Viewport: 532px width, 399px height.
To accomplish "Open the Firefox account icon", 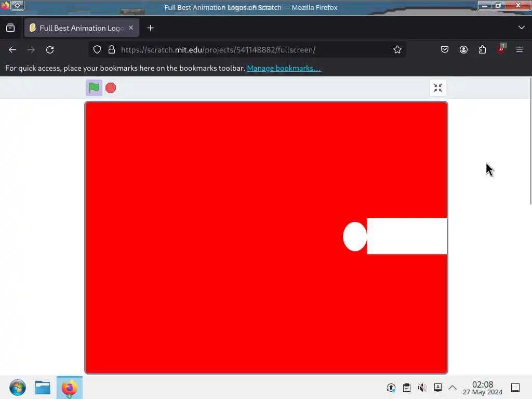I will click(x=463, y=49).
